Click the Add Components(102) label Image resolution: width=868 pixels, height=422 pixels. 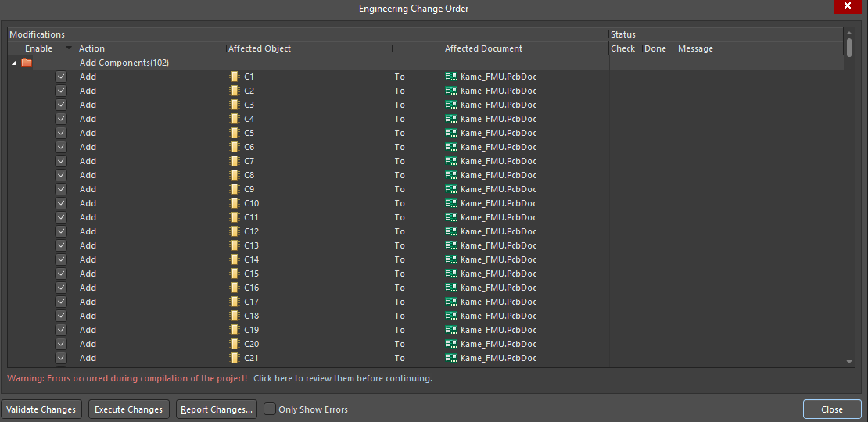pyautogui.click(x=124, y=63)
